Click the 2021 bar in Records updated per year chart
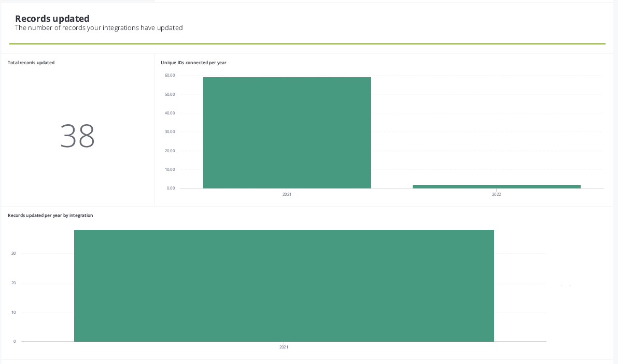Image resolution: width=618 pixels, height=364 pixels. pyautogui.click(x=284, y=285)
